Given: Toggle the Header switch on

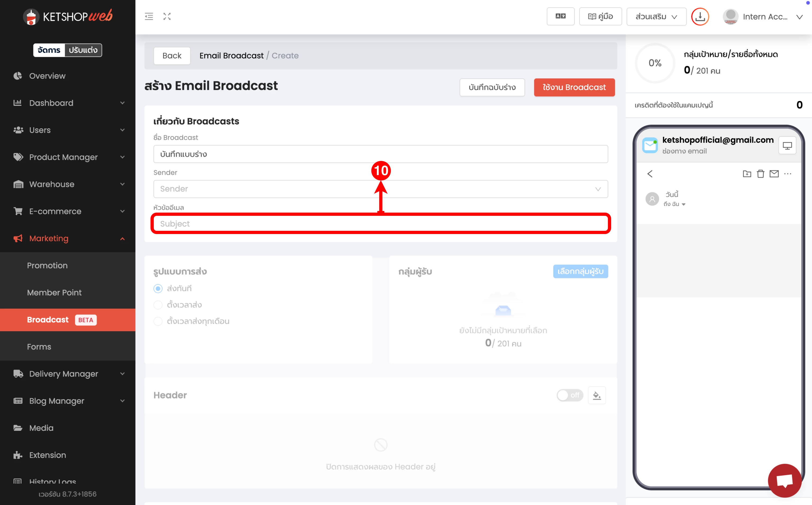Looking at the screenshot, I should coord(570,395).
